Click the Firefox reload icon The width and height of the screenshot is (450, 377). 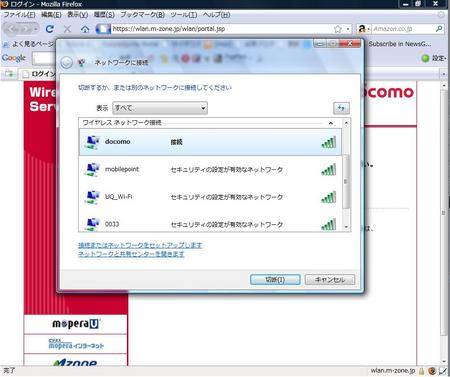[50, 29]
